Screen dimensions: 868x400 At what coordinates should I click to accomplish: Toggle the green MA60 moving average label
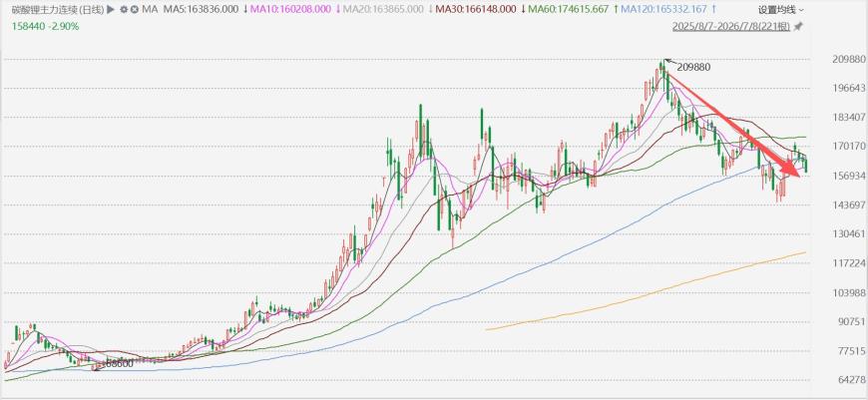point(569,9)
